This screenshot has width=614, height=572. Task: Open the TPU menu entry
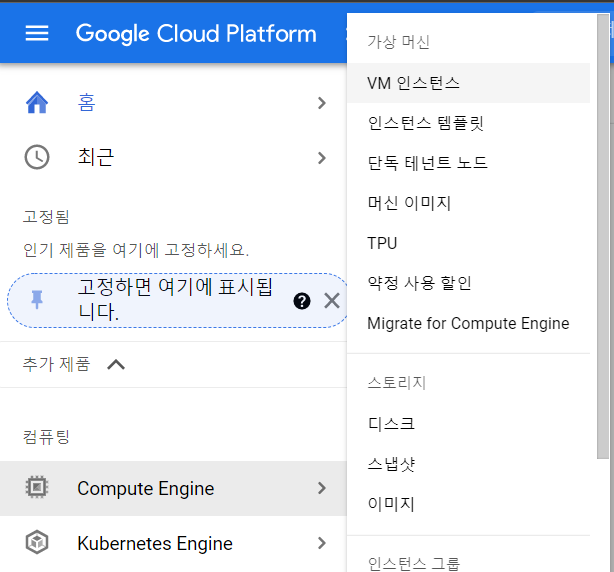[468, 243]
